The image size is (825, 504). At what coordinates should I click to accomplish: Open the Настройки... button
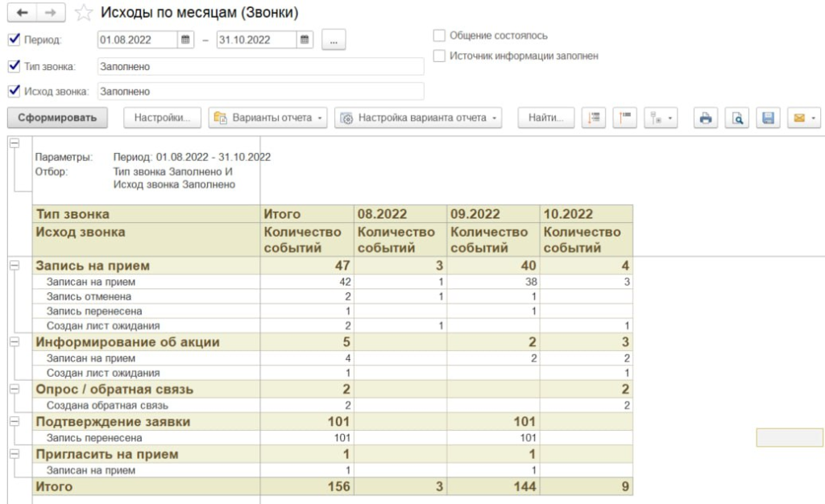(162, 118)
